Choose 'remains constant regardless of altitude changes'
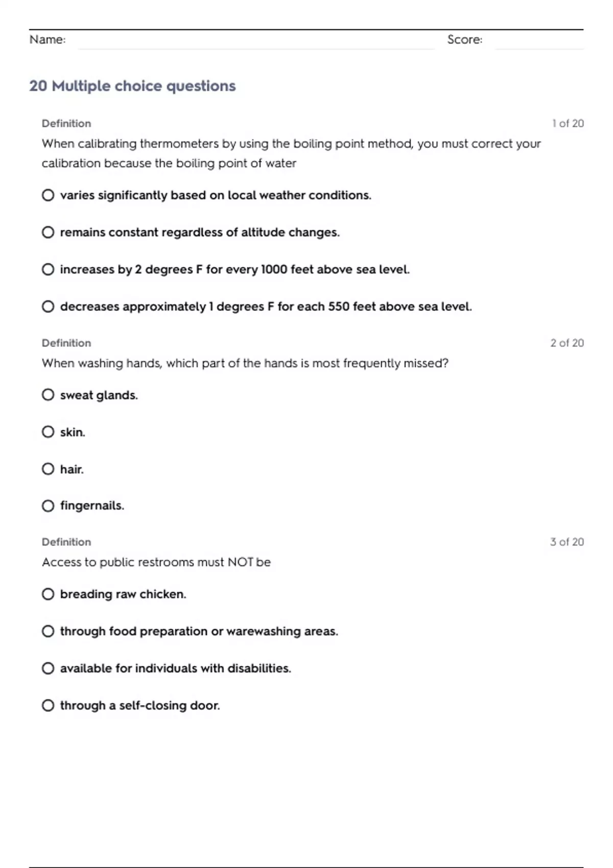This screenshot has width=613, height=868. click(48, 232)
